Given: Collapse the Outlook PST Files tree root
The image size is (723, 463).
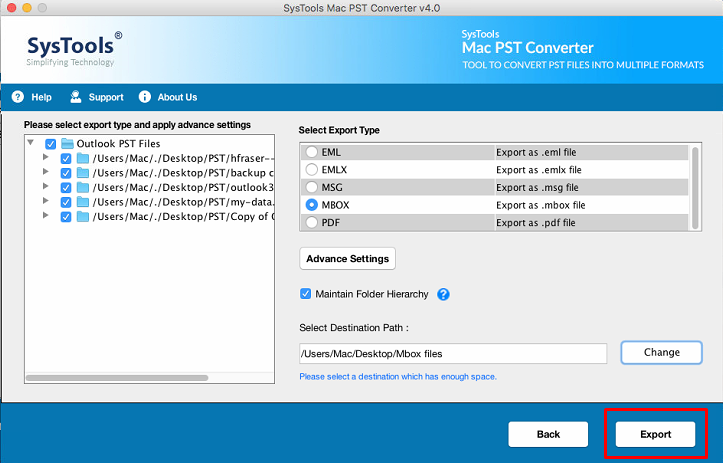Looking at the screenshot, I should point(30,142).
